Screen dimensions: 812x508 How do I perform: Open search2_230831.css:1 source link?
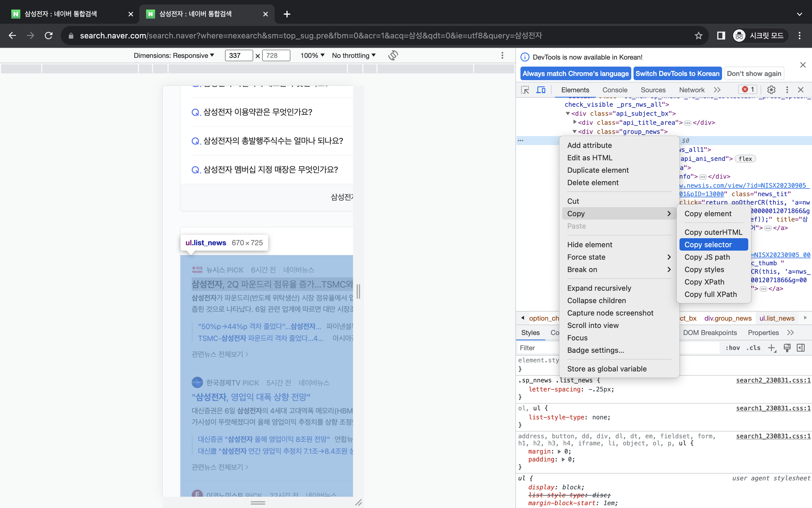click(x=773, y=380)
